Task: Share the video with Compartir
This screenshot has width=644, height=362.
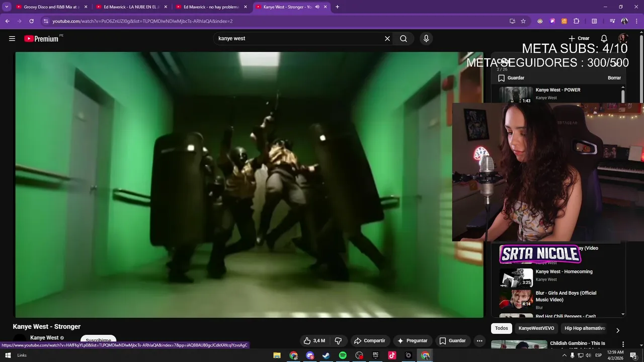Action: [x=369, y=341]
